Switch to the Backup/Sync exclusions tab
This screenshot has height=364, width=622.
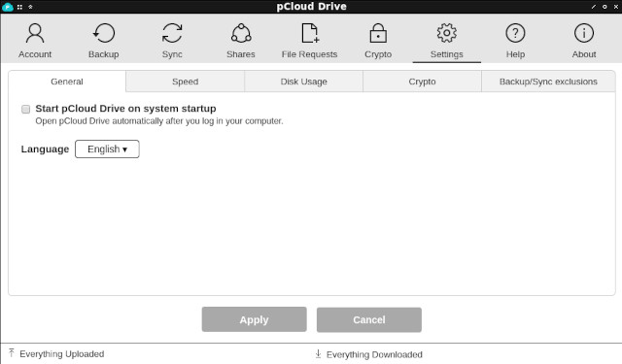click(x=548, y=82)
